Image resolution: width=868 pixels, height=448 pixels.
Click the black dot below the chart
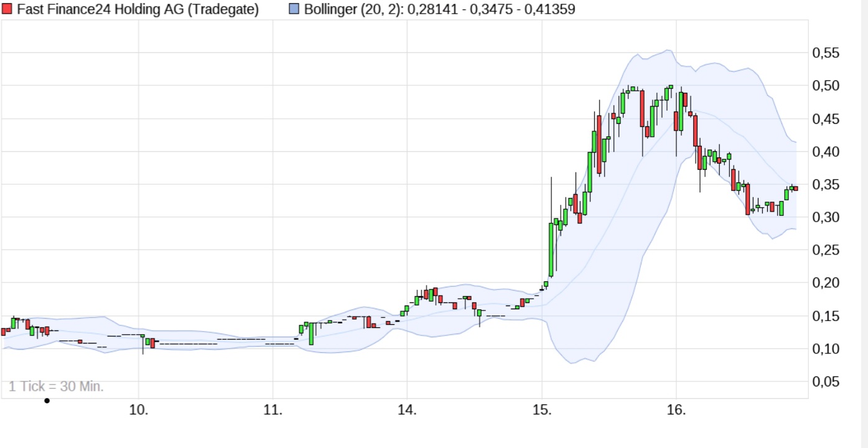pyautogui.click(x=47, y=401)
